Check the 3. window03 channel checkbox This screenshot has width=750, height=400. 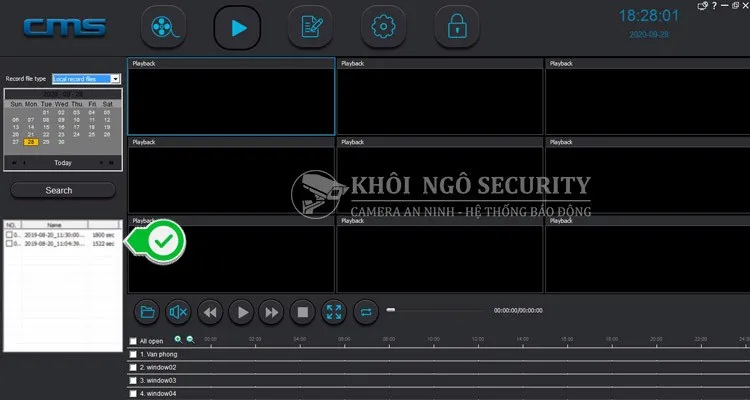133,381
